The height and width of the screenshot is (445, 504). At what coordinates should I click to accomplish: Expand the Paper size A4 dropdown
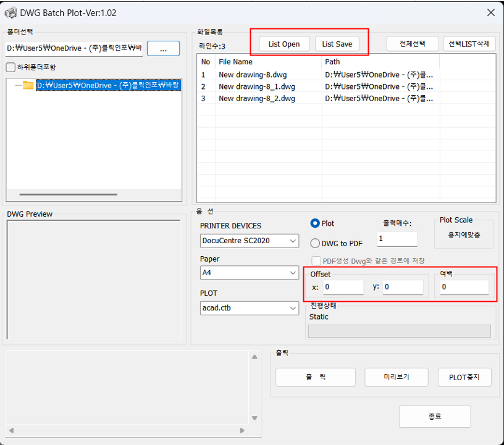tap(250, 273)
